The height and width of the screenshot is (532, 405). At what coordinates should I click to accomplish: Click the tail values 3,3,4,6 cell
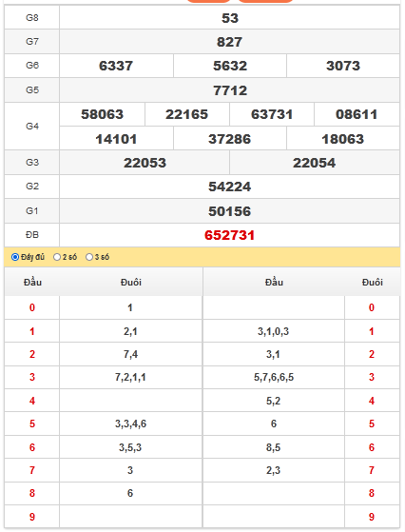coord(130,424)
